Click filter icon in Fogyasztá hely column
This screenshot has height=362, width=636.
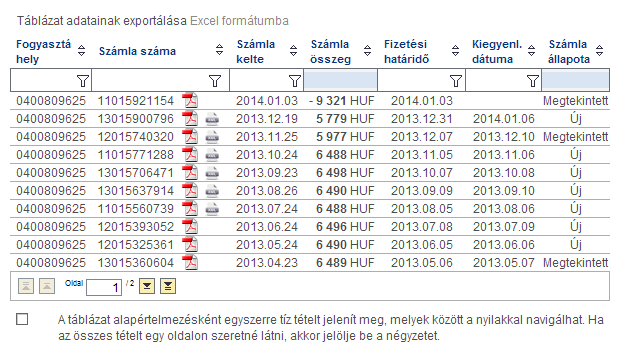tap(83, 81)
